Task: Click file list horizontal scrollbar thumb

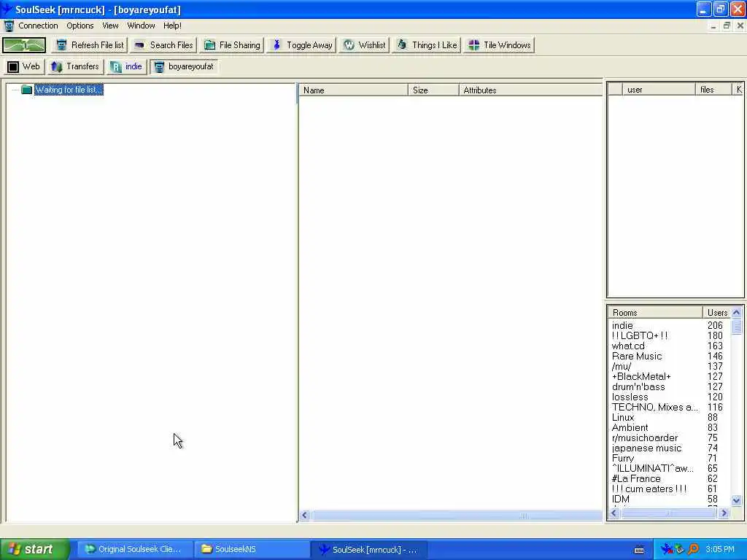Action: click(457, 516)
